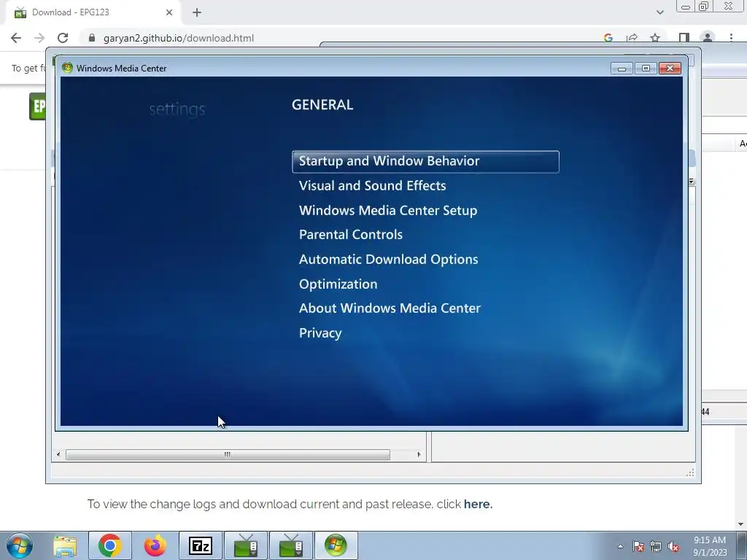Click the dropdown arrow on background window
The height and width of the screenshot is (560, 747).
click(692, 182)
